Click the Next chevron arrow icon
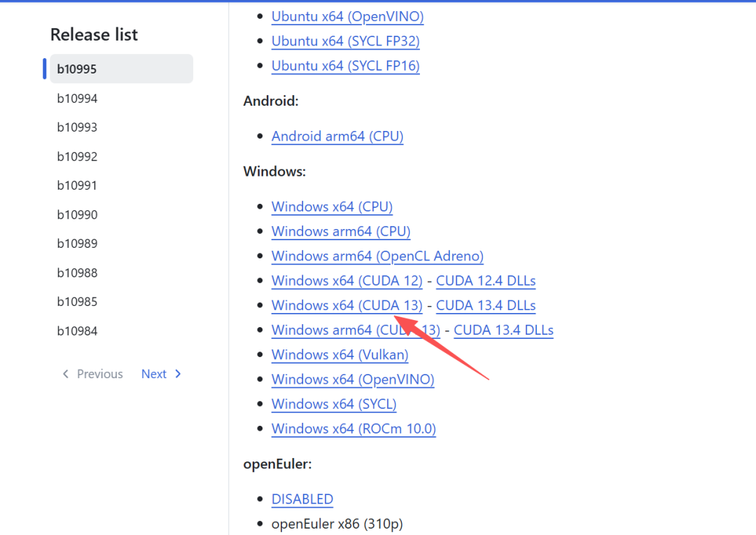The image size is (756, 535). [178, 374]
